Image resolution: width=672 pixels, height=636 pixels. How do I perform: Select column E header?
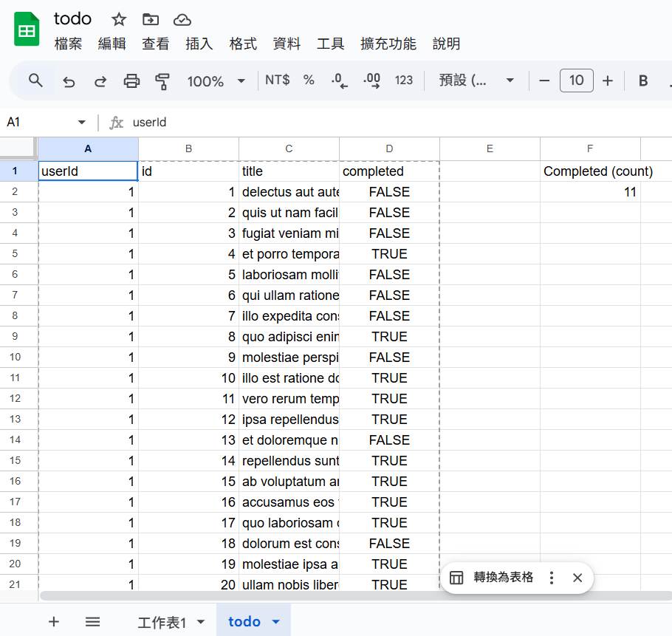(x=490, y=148)
